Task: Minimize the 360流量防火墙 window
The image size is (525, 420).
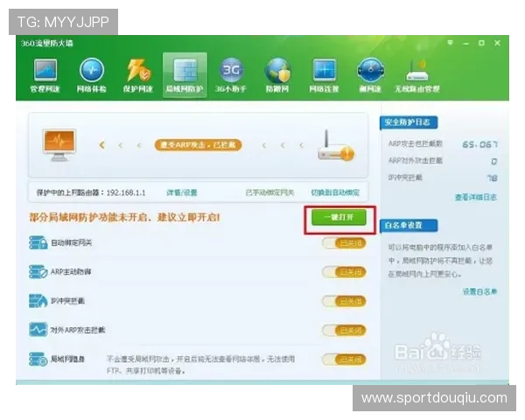Action: (x=465, y=43)
